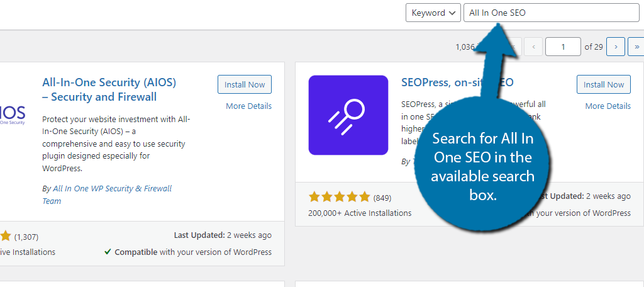Click the current page number field
644x287 pixels.
pos(563,47)
